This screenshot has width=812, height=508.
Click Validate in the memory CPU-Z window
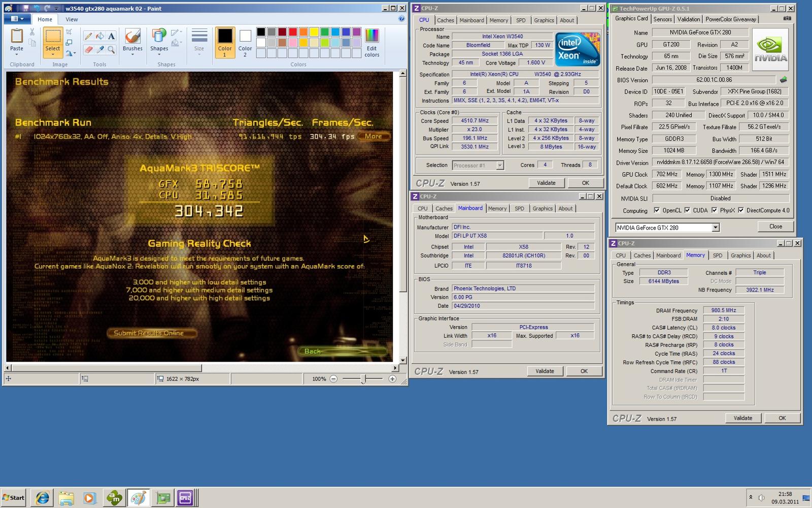(x=742, y=418)
